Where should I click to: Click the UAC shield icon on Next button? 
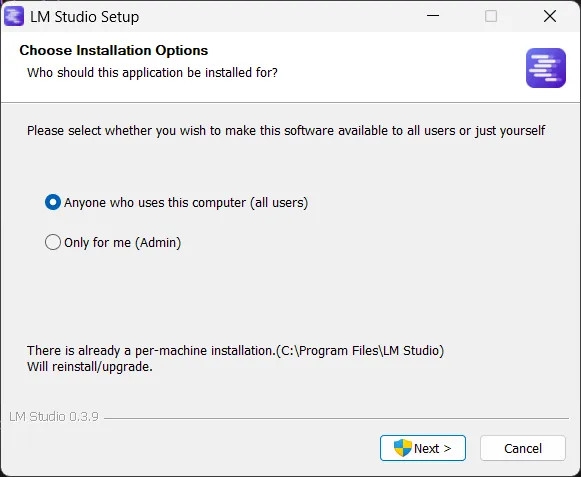tap(402, 448)
